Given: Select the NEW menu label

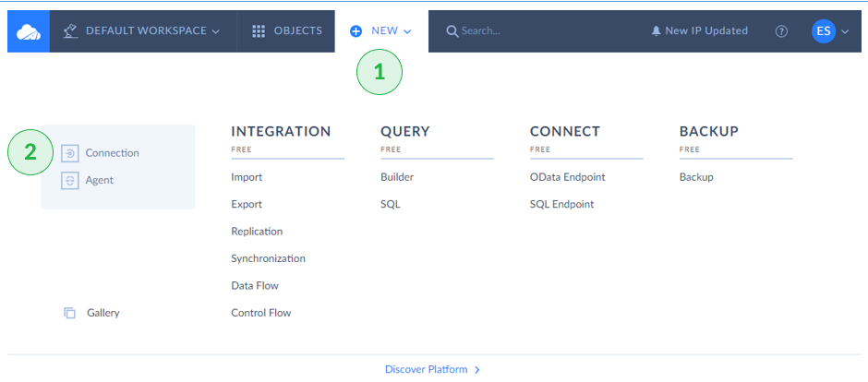Looking at the screenshot, I should 385,31.
